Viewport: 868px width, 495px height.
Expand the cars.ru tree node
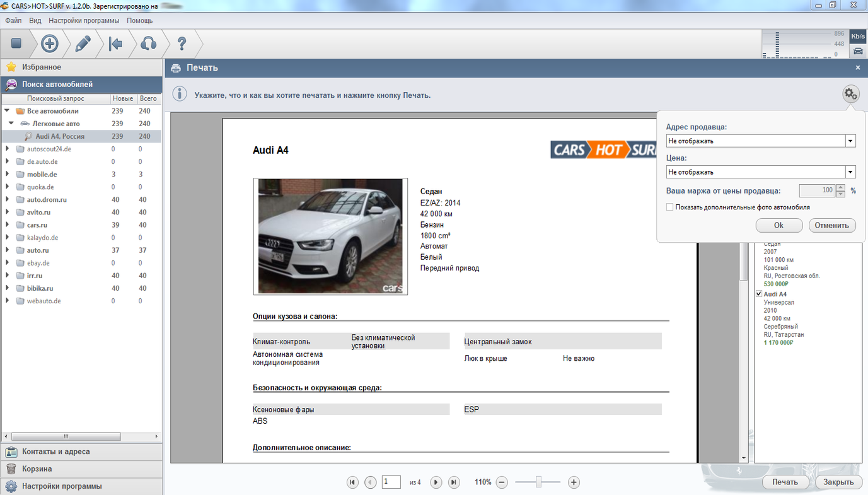7,224
